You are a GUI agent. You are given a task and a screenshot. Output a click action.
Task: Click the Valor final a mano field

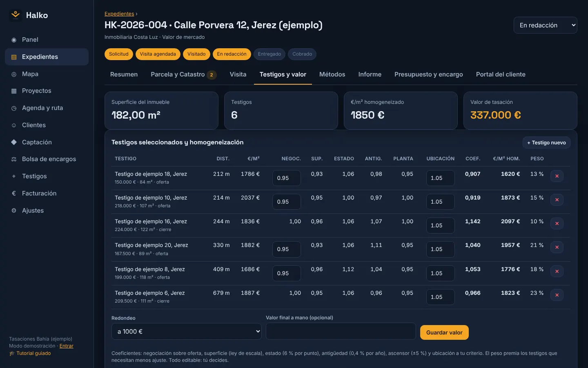coord(341,331)
